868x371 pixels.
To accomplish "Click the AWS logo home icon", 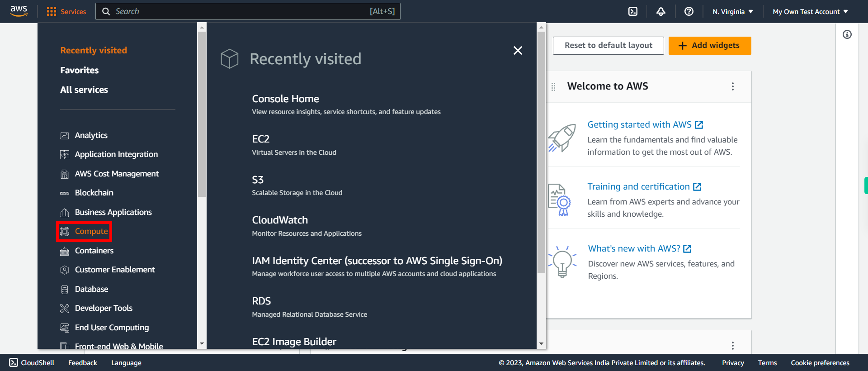I will pos(19,11).
